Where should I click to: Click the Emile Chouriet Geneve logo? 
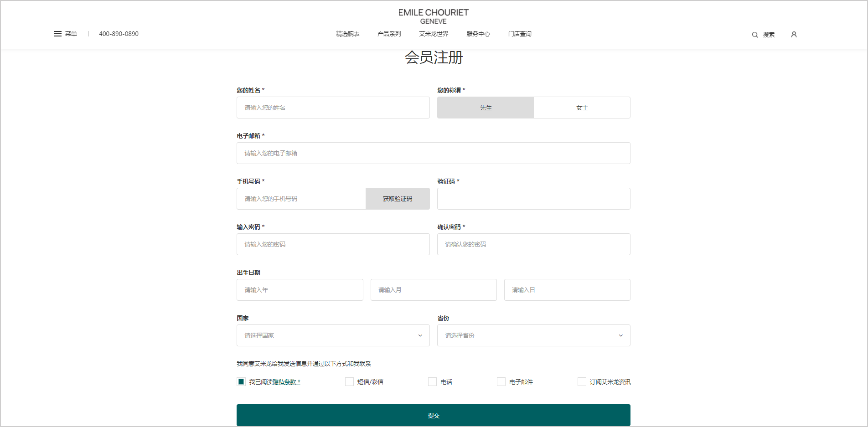click(433, 16)
